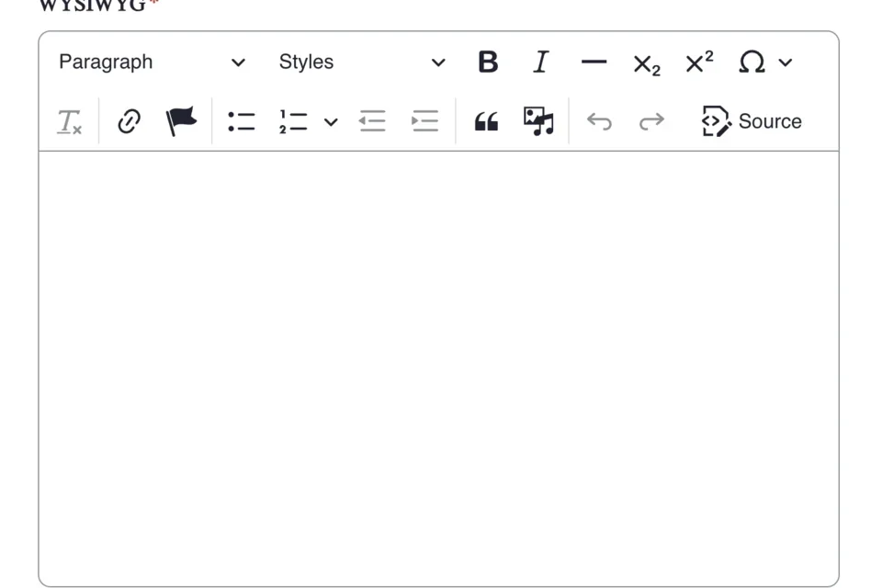The width and height of the screenshot is (882, 588).
Task: Insert a link
Action: coord(128,120)
